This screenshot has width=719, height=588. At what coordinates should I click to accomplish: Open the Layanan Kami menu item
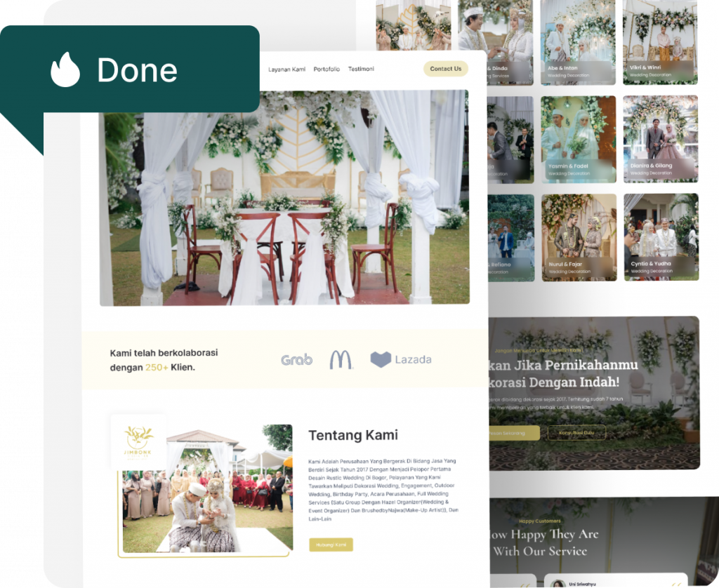[x=286, y=69]
